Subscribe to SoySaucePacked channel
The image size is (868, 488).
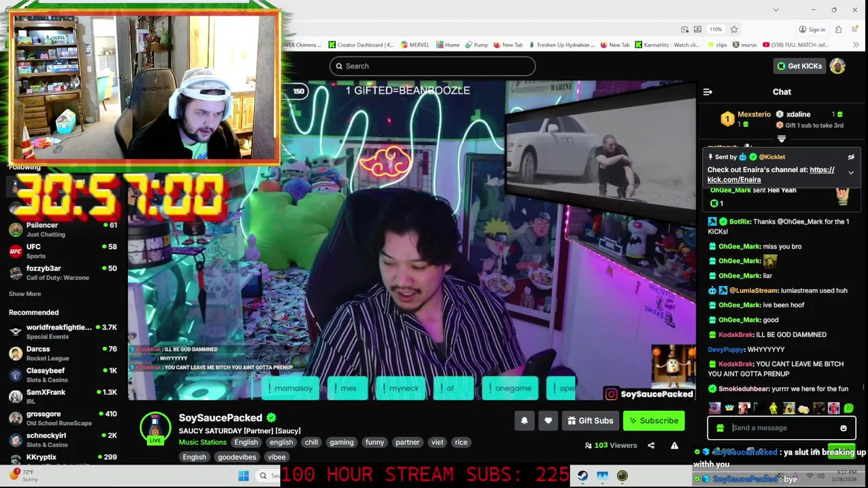[x=654, y=421]
